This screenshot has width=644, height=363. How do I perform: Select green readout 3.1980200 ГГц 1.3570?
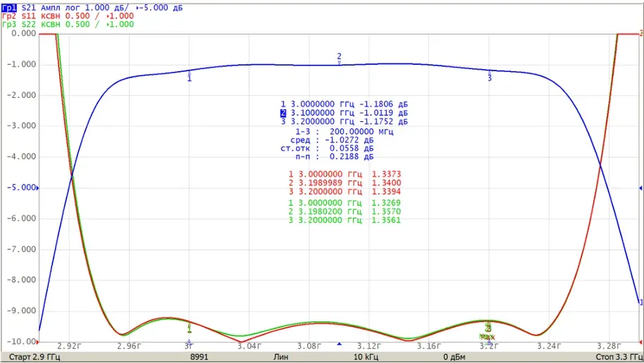point(344,211)
